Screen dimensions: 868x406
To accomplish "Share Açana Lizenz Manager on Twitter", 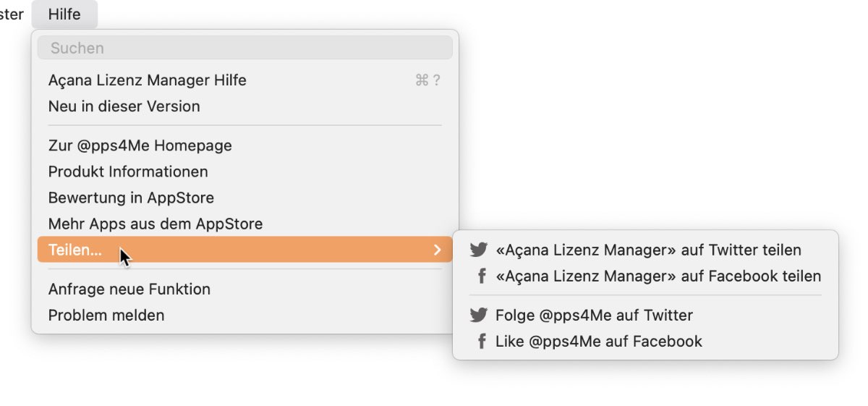I will coord(645,250).
